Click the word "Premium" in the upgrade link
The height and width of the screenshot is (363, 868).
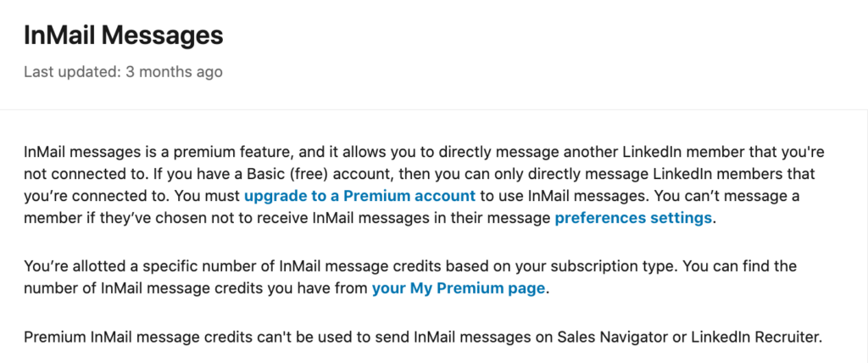pos(372,196)
